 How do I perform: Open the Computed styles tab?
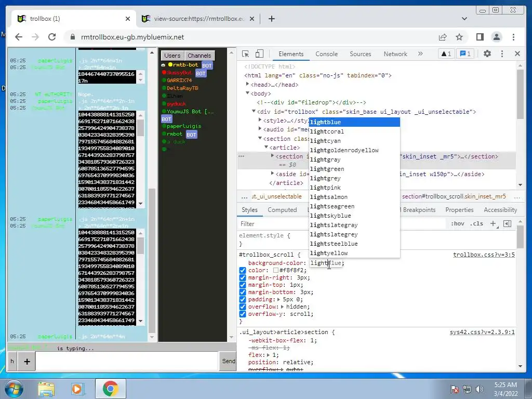[282, 210]
